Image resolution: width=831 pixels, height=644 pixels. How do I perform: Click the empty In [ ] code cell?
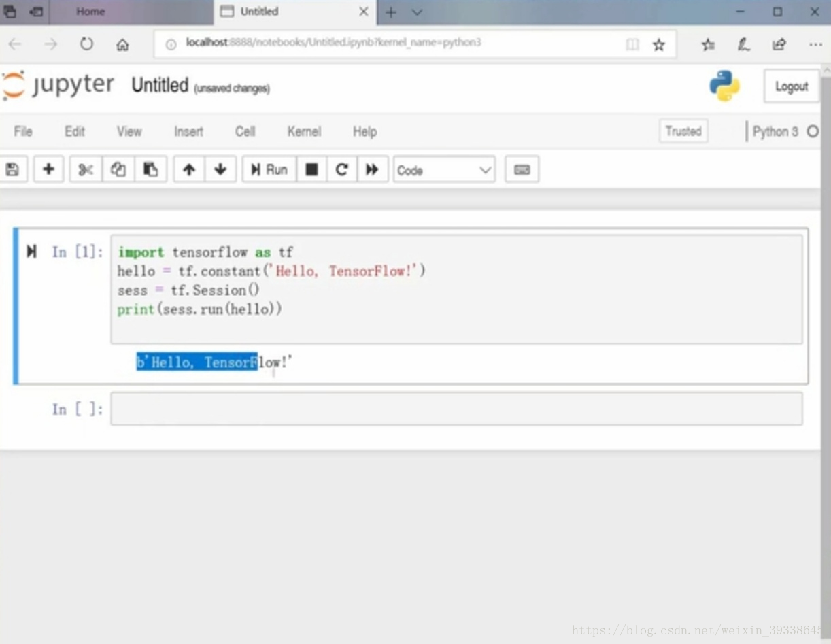click(456, 409)
